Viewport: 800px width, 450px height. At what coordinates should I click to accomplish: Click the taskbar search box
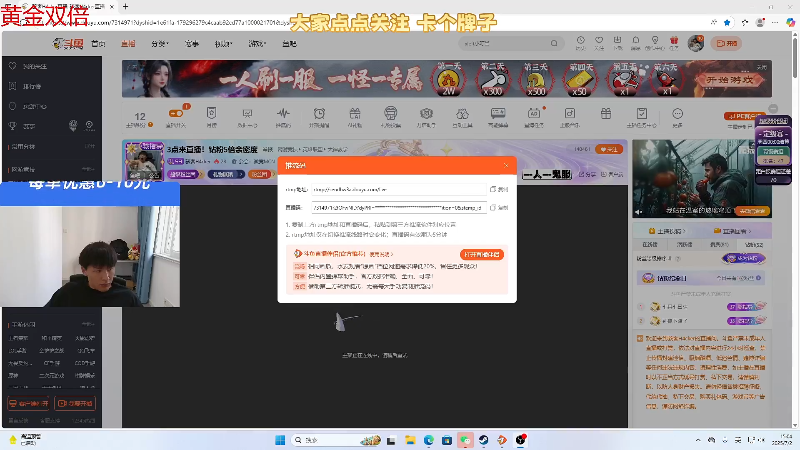tap(337, 440)
